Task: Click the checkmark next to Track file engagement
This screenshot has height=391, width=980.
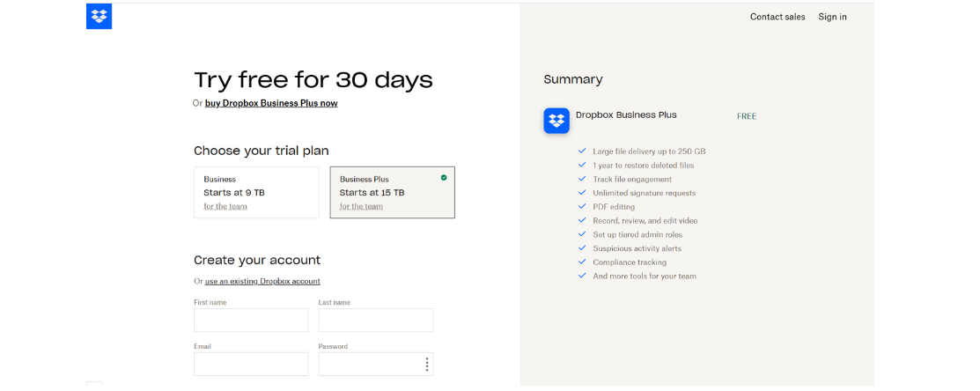Action: pyautogui.click(x=582, y=179)
